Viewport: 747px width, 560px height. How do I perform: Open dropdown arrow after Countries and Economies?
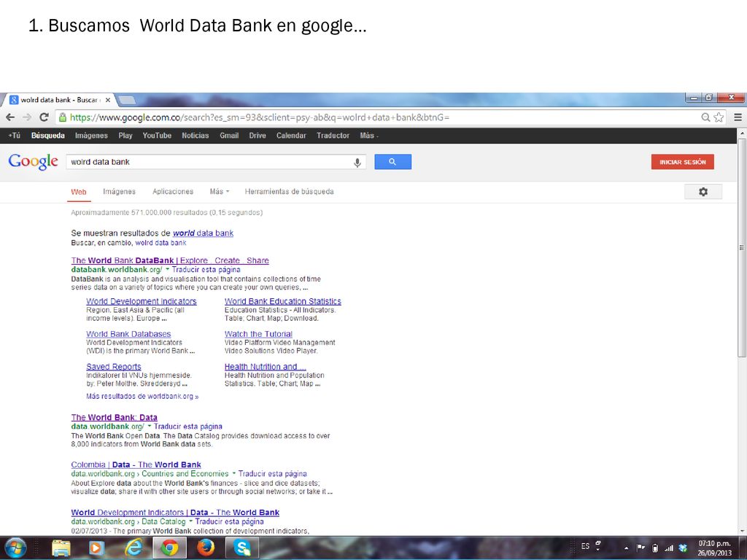[233, 473]
